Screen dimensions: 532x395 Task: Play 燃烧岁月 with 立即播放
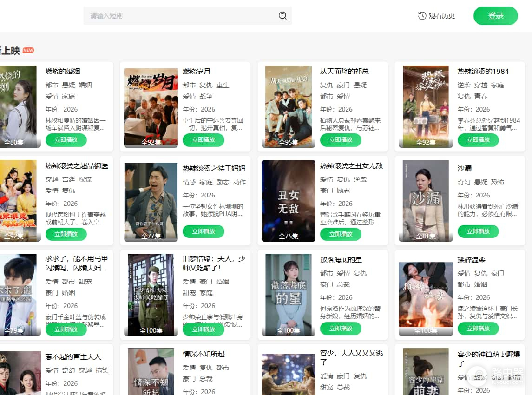pyautogui.click(x=203, y=140)
